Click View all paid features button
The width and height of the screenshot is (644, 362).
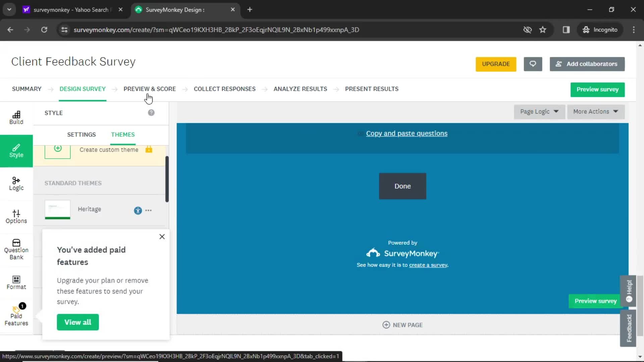78,322
